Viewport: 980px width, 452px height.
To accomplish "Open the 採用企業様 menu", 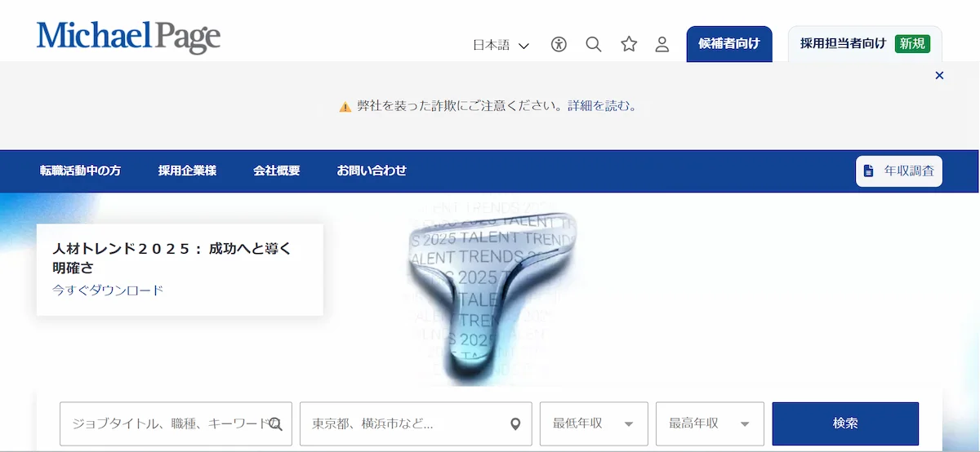I will click(x=187, y=171).
